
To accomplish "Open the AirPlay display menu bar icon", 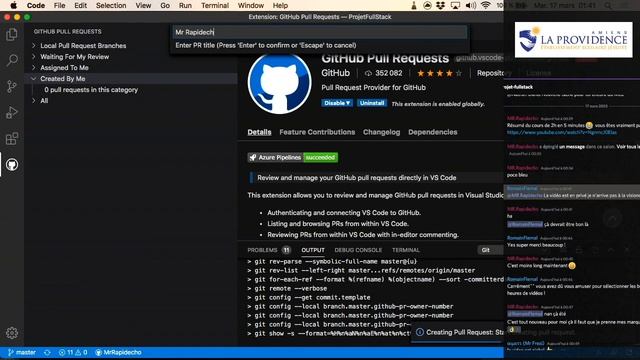I will coord(455,5).
